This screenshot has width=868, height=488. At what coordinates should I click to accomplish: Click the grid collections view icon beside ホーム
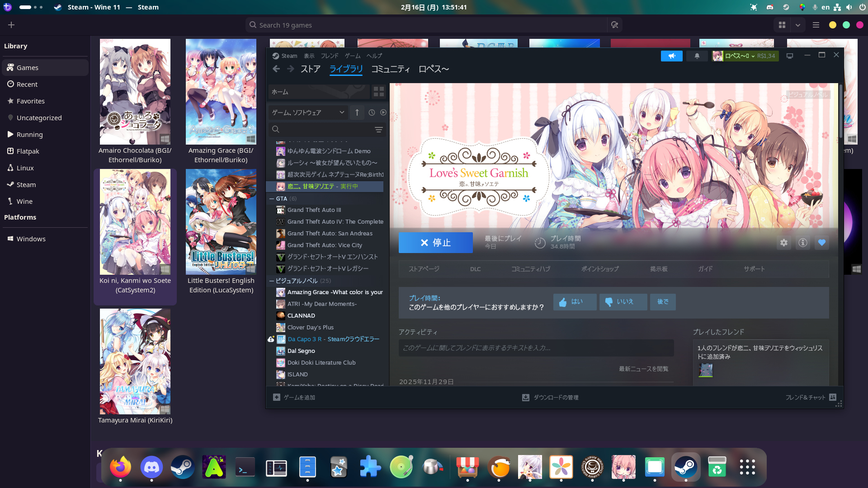pyautogui.click(x=378, y=92)
